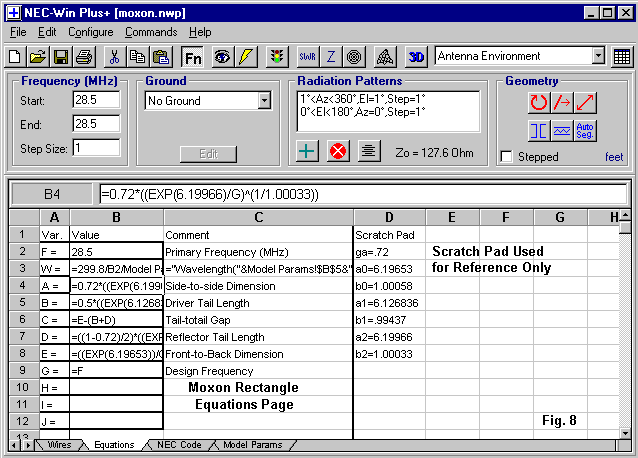638x458 pixels.
Task: Click the SWR plot icon
Action: pyautogui.click(x=305, y=57)
